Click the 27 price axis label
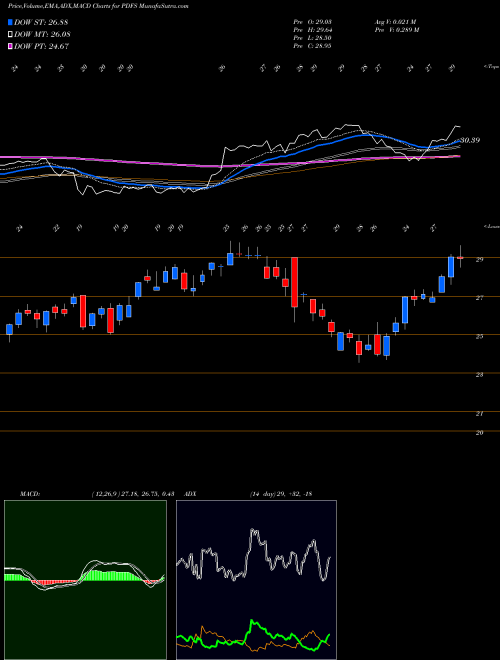 coord(479,298)
